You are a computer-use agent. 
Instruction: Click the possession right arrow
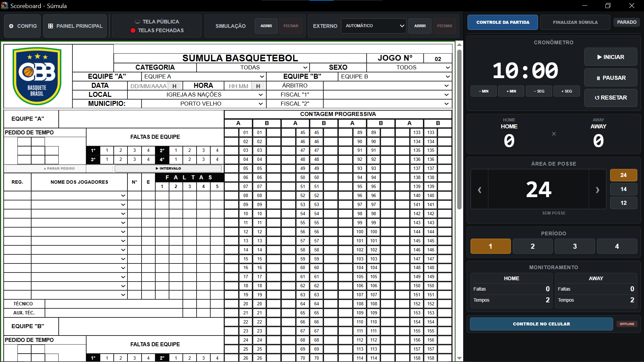[597, 190]
